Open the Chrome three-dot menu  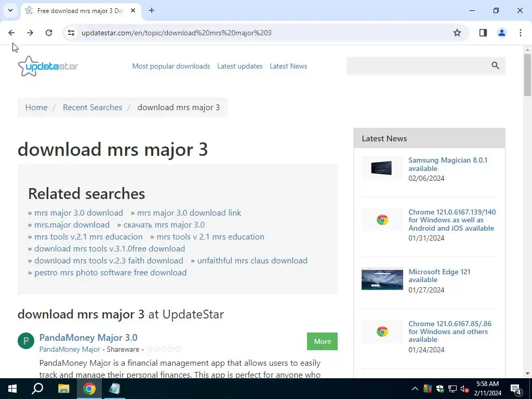(x=521, y=33)
